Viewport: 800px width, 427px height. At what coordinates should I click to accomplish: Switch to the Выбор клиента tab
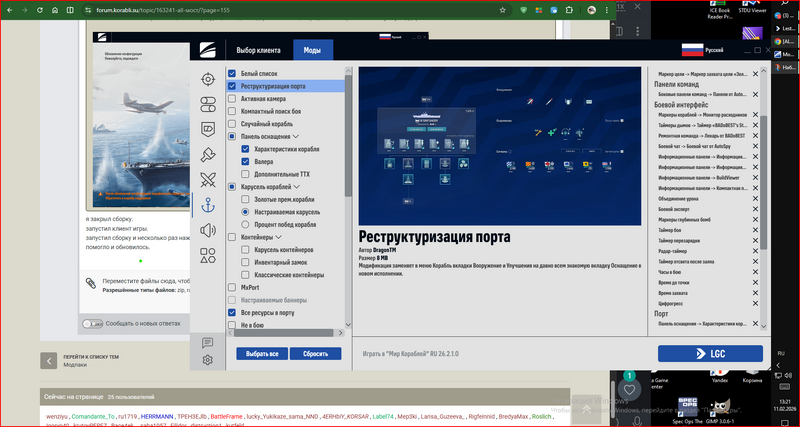pos(259,50)
